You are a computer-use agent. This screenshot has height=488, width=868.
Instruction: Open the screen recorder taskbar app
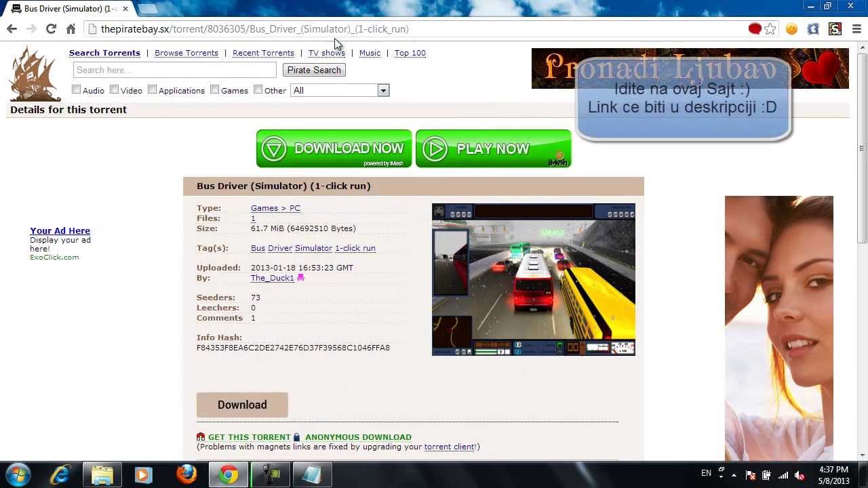[271, 474]
